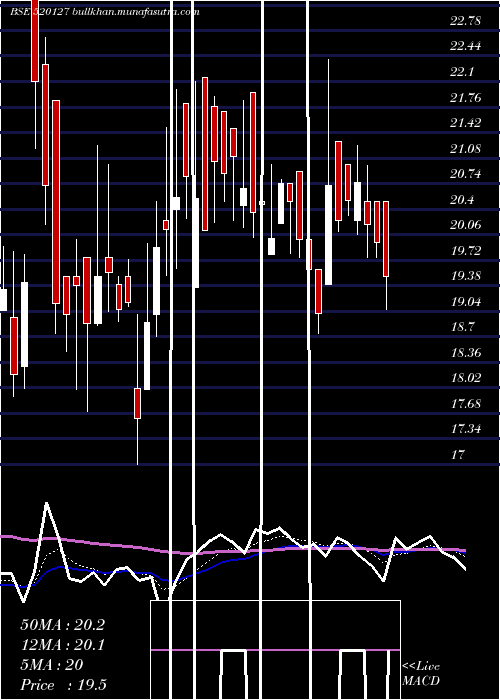Click the <<Live MACD label
This screenshot has height=700, width=500.
click(421, 673)
